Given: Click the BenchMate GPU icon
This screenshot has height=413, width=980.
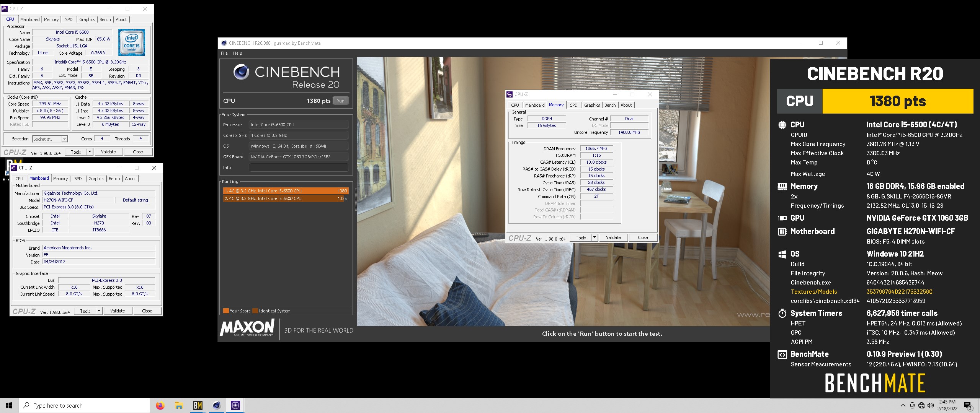Looking at the screenshot, I should (x=782, y=218).
